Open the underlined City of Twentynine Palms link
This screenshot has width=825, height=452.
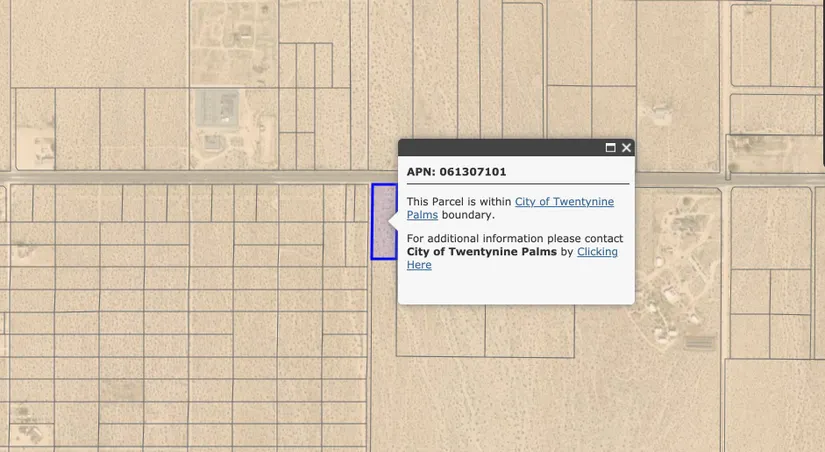click(x=563, y=202)
